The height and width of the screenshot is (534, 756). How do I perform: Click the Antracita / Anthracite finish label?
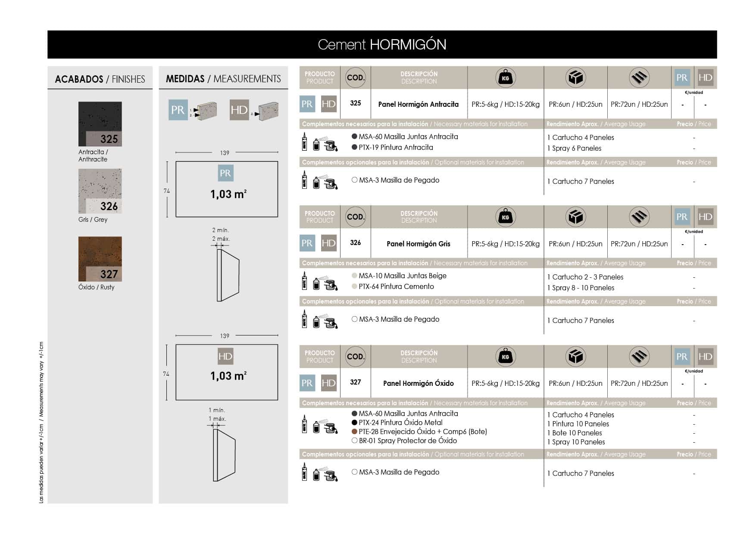[x=93, y=155]
